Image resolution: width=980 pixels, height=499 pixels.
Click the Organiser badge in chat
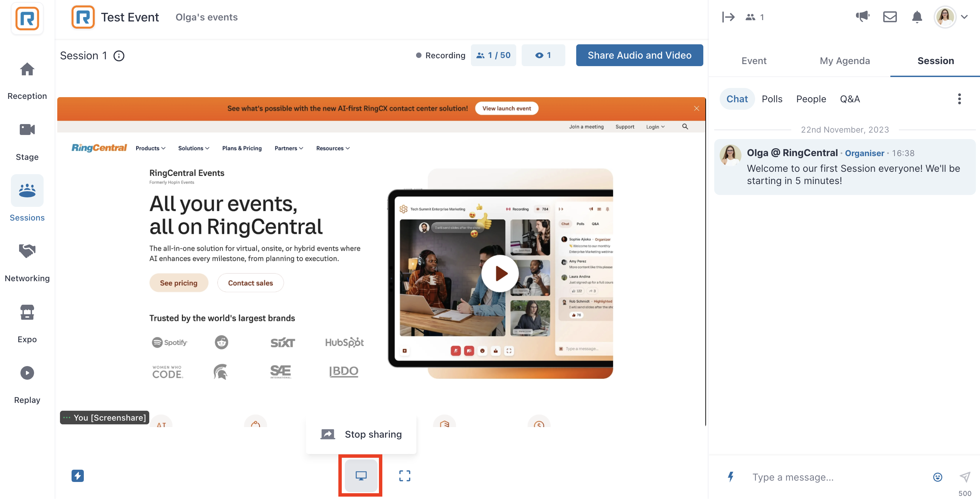(x=864, y=153)
